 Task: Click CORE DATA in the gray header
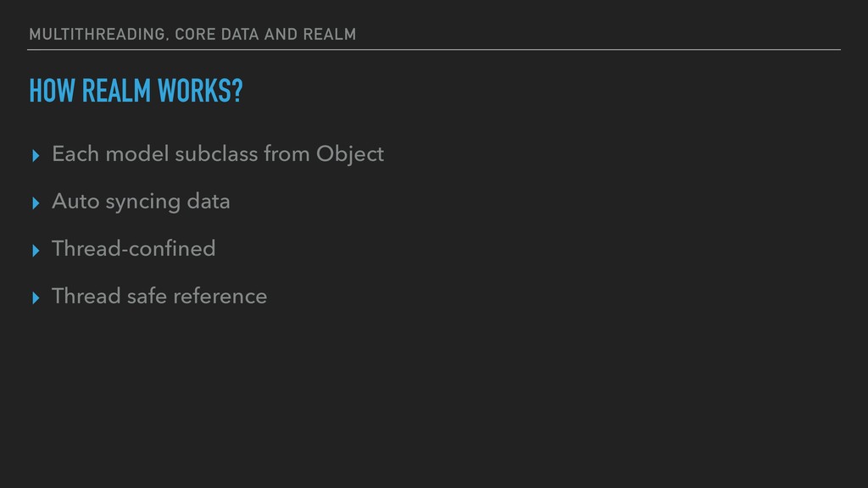click(217, 34)
